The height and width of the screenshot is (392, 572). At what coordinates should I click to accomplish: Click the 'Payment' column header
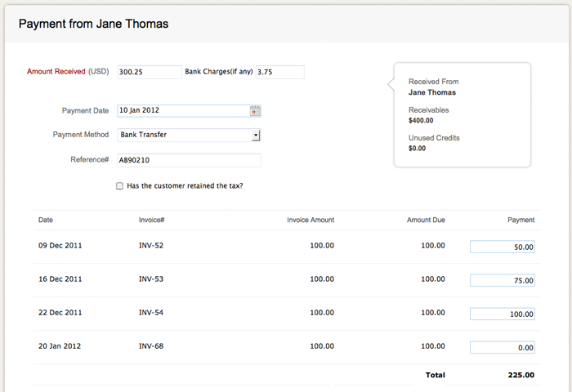coord(521,220)
